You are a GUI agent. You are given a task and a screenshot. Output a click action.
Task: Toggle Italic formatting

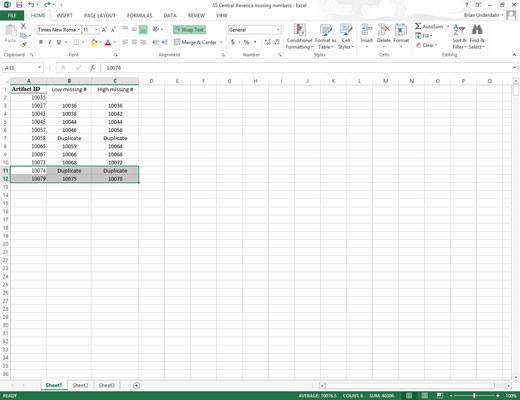(x=50, y=42)
